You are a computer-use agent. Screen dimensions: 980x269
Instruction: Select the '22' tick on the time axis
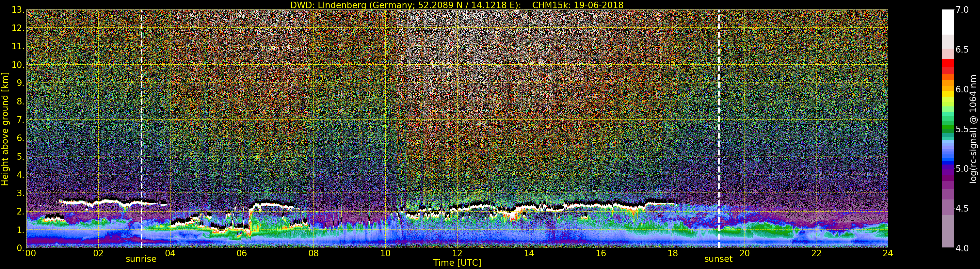[816, 253]
